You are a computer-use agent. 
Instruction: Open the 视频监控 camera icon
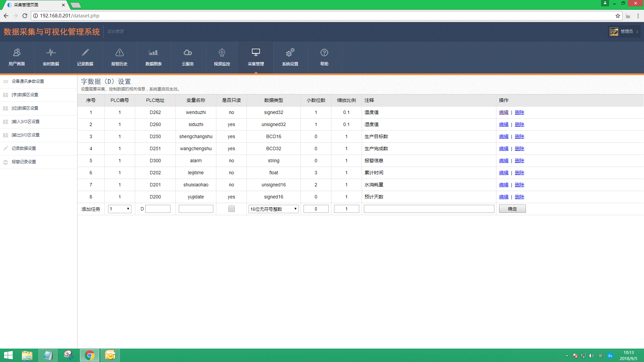point(222,53)
